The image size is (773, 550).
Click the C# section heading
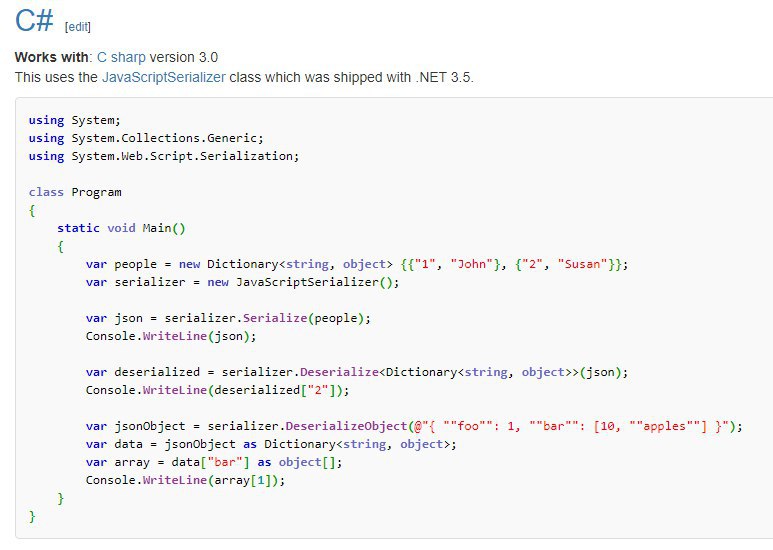click(x=34, y=20)
